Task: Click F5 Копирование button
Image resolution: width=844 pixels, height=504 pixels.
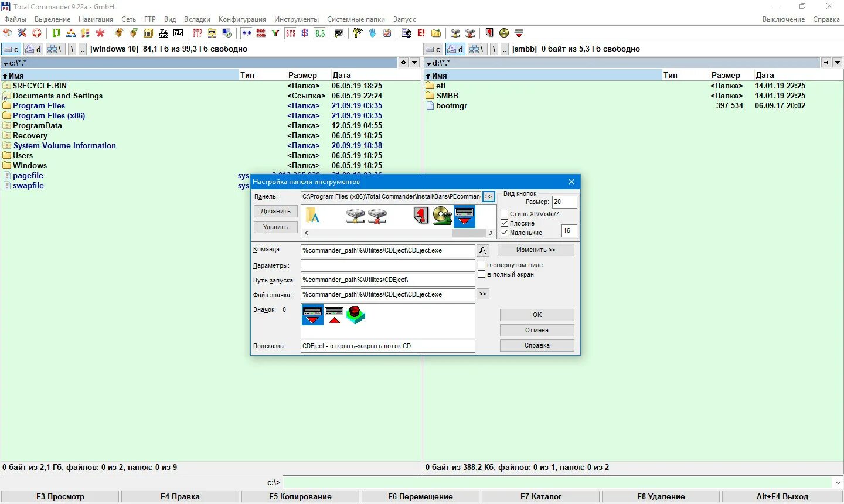Action: 300,496
